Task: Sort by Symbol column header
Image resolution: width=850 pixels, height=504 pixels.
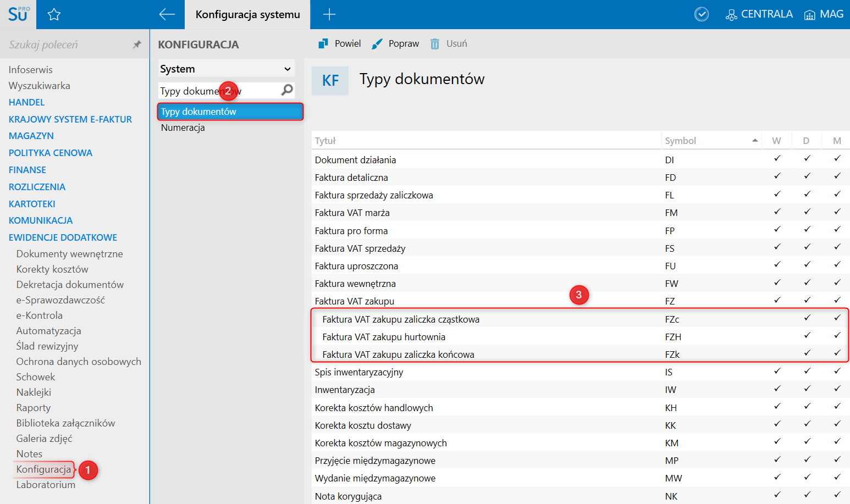Action: [x=711, y=141]
